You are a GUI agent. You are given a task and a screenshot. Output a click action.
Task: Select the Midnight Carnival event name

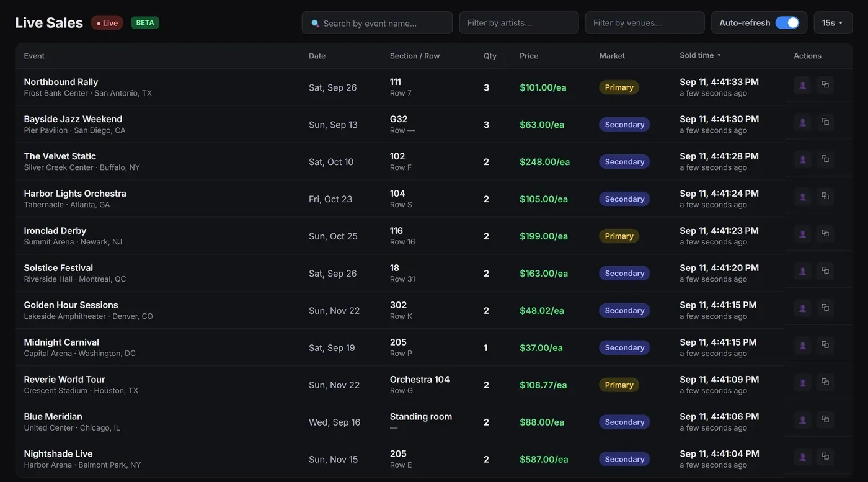click(x=61, y=342)
